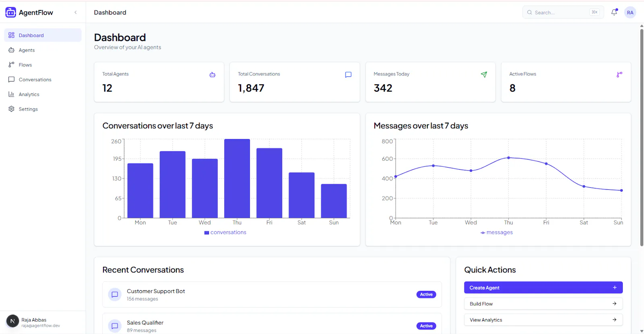
Task: Click the 89 messages text
Action: 142,330
